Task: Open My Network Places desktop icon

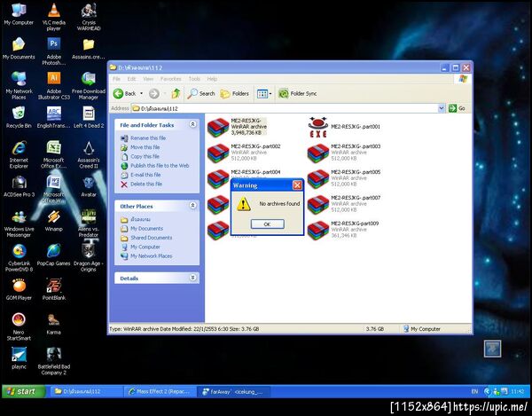Action: 19,85
